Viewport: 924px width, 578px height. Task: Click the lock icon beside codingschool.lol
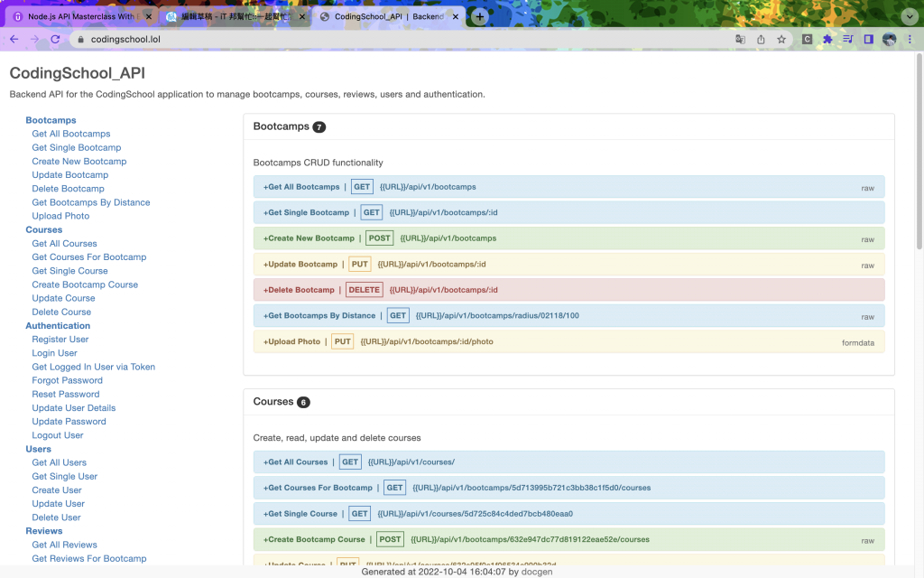click(80, 40)
